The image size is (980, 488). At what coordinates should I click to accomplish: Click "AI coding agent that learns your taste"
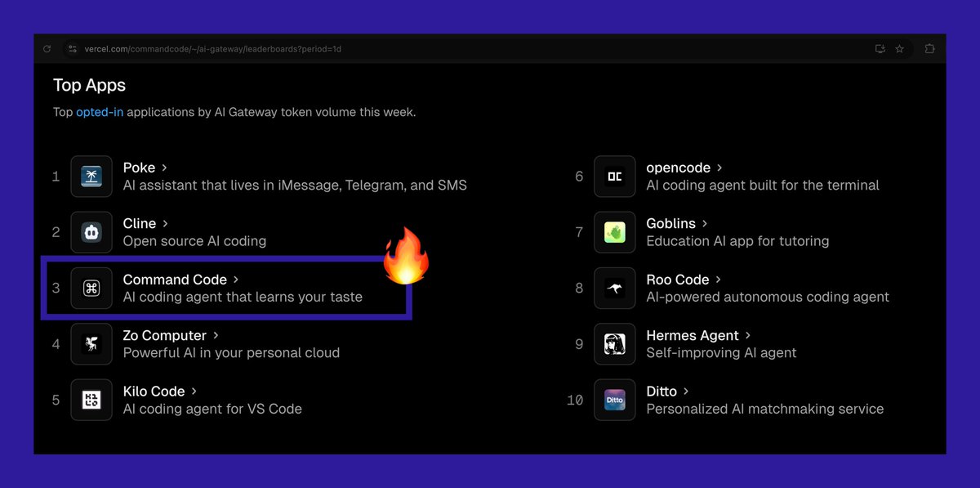[x=243, y=297]
